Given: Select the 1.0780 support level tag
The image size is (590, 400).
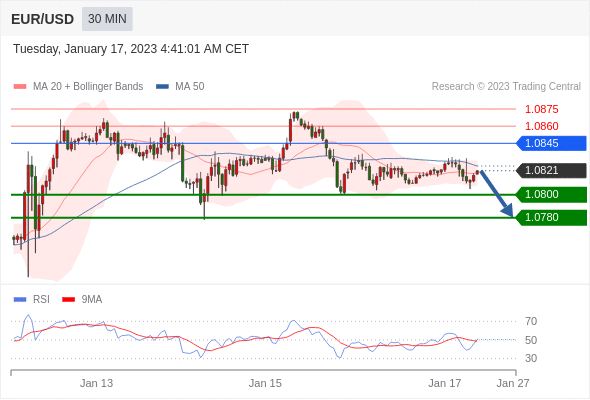Looking at the screenshot, I should pos(551,217).
